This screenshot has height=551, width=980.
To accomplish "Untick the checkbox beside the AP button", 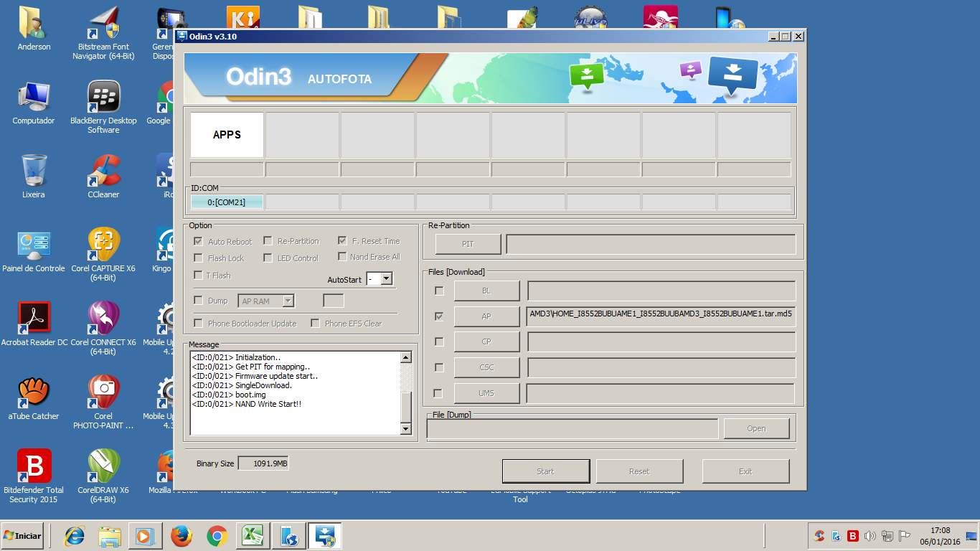I will [439, 316].
